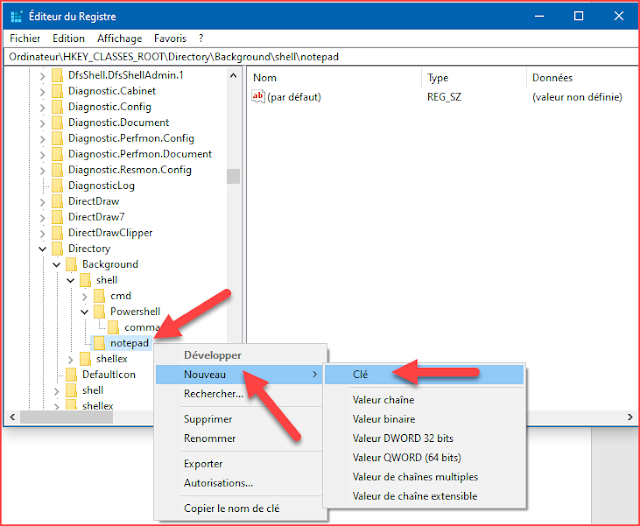Image resolution: width=640 pixels, height=526 pixels.
Task: Click the folder icon of DirectDraw
Action: pos(58,201)
